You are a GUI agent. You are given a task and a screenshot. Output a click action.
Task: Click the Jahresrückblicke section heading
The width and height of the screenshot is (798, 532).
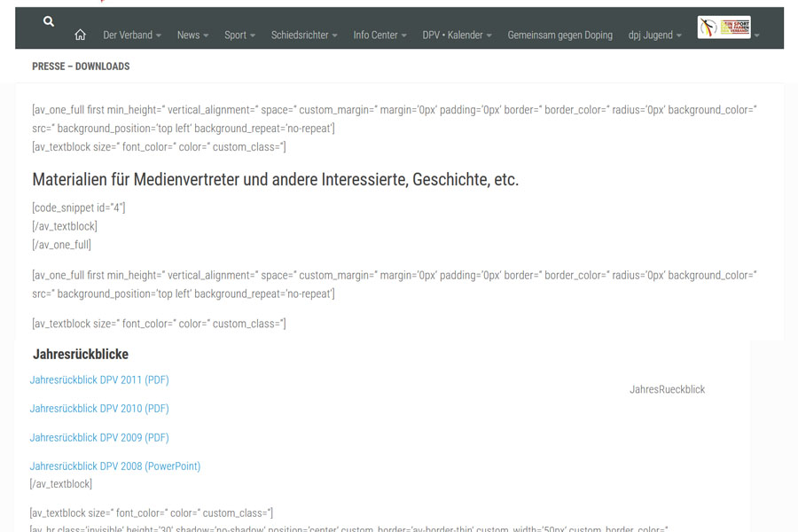[x=81, y=355]
